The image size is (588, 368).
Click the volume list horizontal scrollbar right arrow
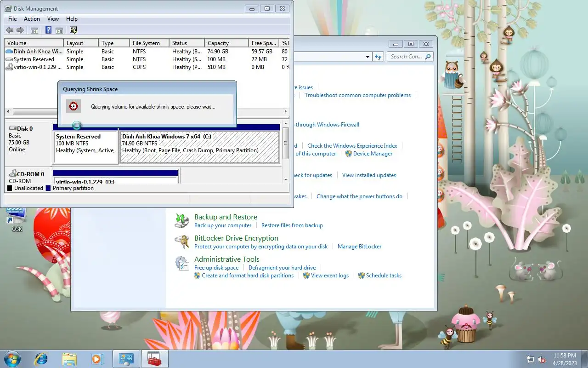click(285, 112)
